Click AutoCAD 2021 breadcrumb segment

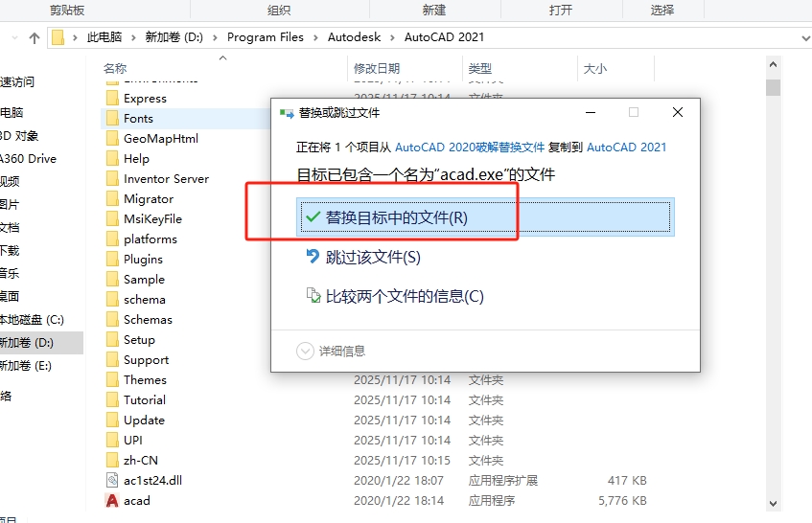444,37
